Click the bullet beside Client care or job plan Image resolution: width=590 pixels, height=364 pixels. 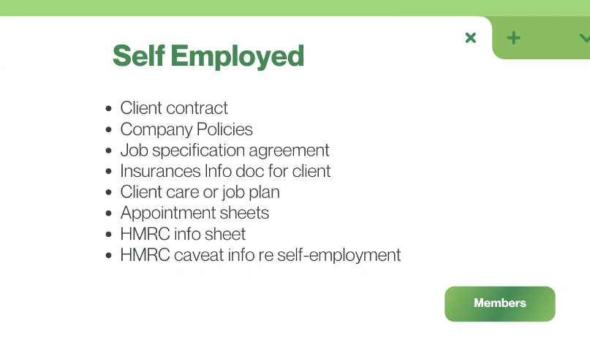[x=109, y=193]
